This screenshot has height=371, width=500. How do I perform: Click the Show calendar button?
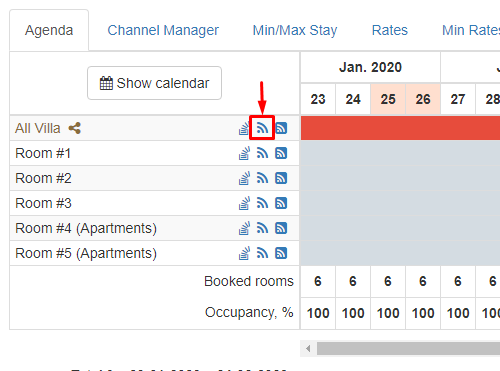pyautogui.click(x=154, y=83)
